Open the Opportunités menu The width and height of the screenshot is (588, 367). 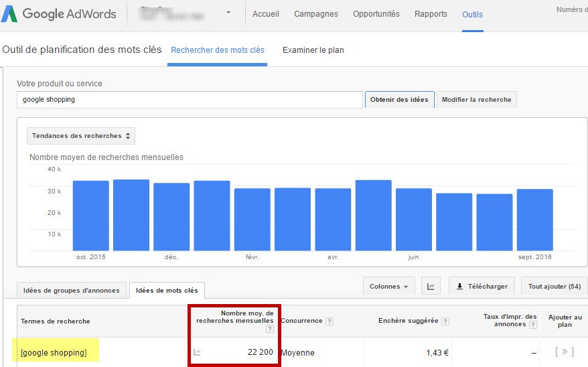tap(376, 14)
